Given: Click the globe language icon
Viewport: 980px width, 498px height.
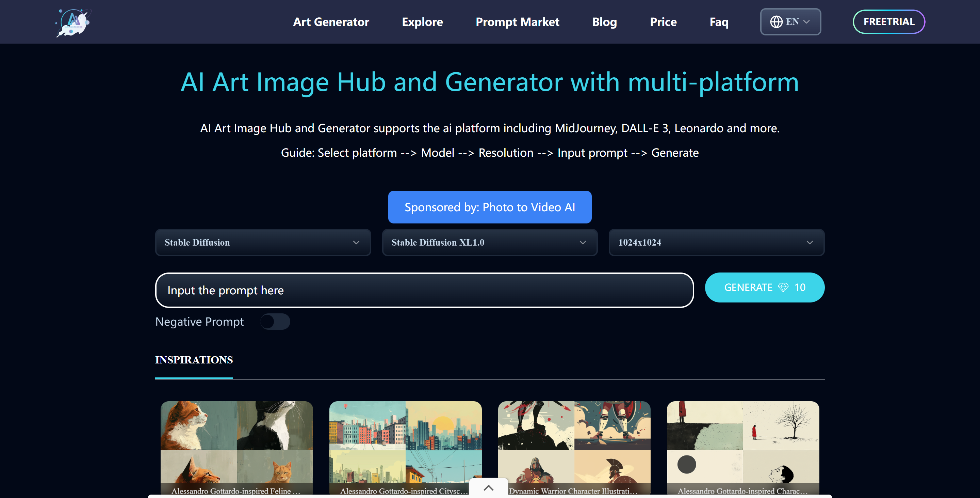Looking at the screenshot, I should [x=776, y=22].
